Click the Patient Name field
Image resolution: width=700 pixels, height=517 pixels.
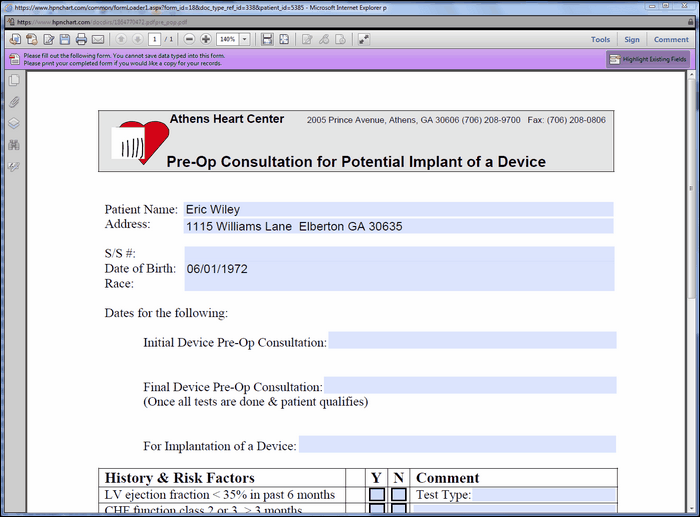click(399, 209)
